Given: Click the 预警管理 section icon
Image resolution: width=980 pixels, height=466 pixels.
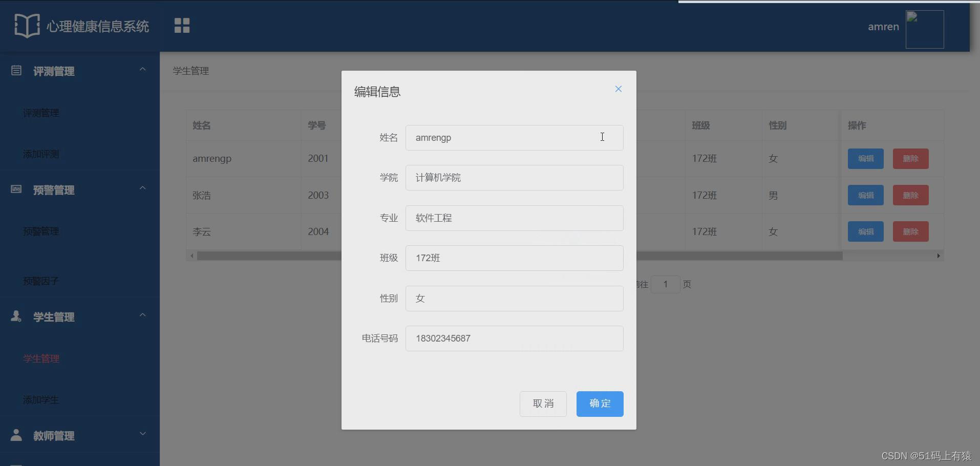Looking at the screenshot, I should pyautogui.click(x=15, y=189).
